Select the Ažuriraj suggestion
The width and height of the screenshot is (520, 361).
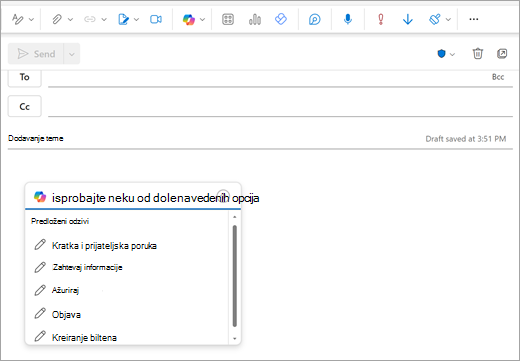point(65,290)
